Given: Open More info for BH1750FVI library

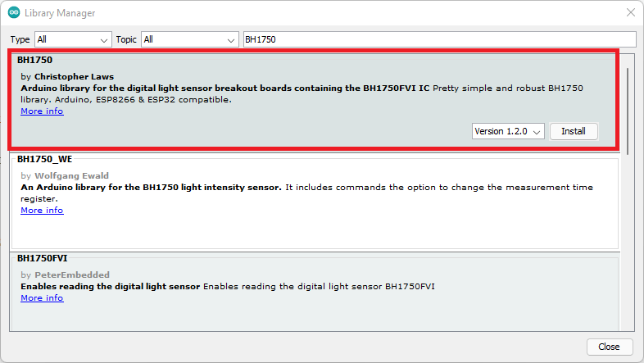Looking at the screenshot, I should tap(42, 298).
